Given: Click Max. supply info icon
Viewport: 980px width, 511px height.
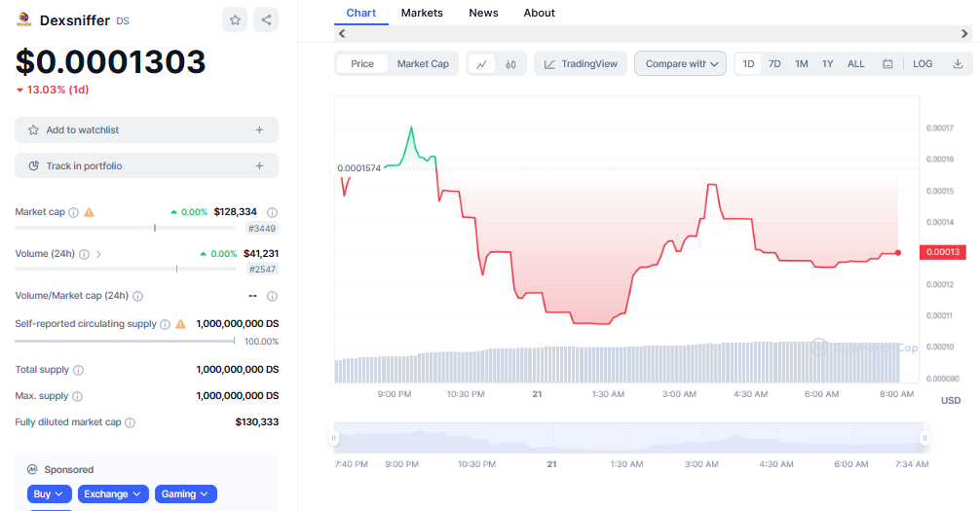Looking at the screenshot, I should click(x=77, y=396).
